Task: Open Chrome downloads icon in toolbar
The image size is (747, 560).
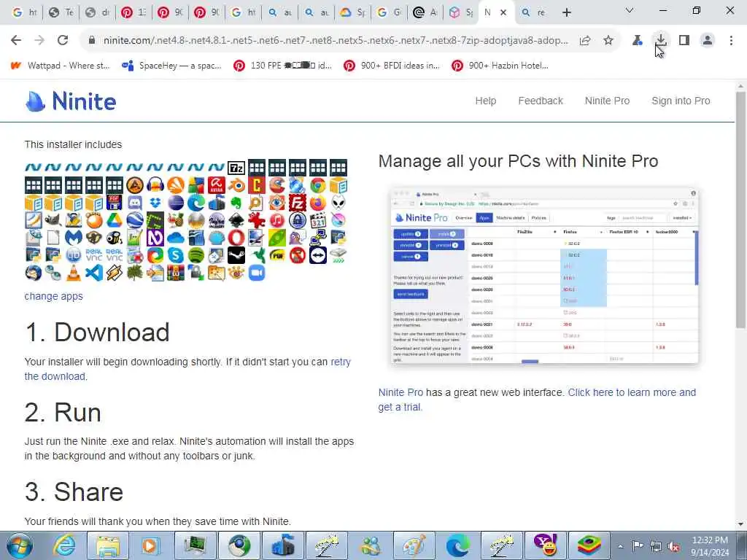Action: coord(661,40)
